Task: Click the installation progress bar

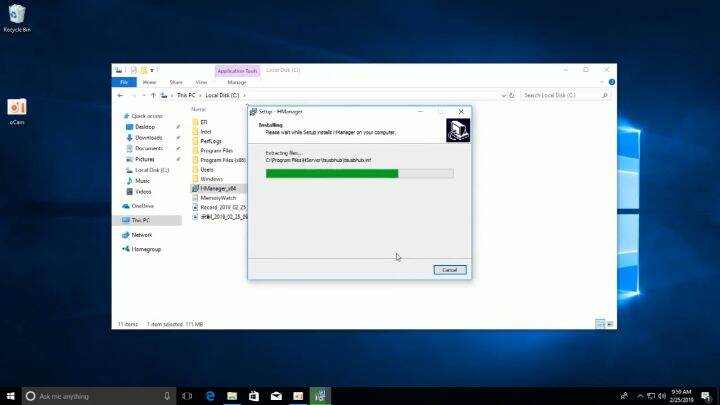Action: [359, 173]
